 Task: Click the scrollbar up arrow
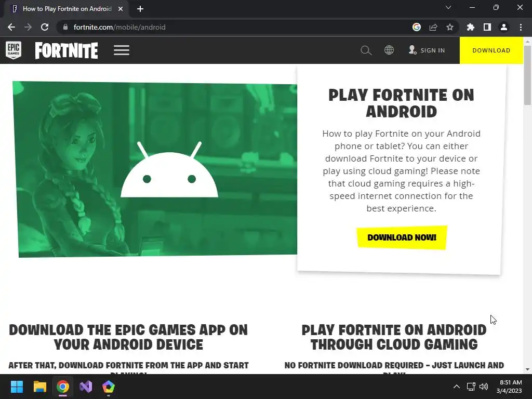[x=527, y=41]
